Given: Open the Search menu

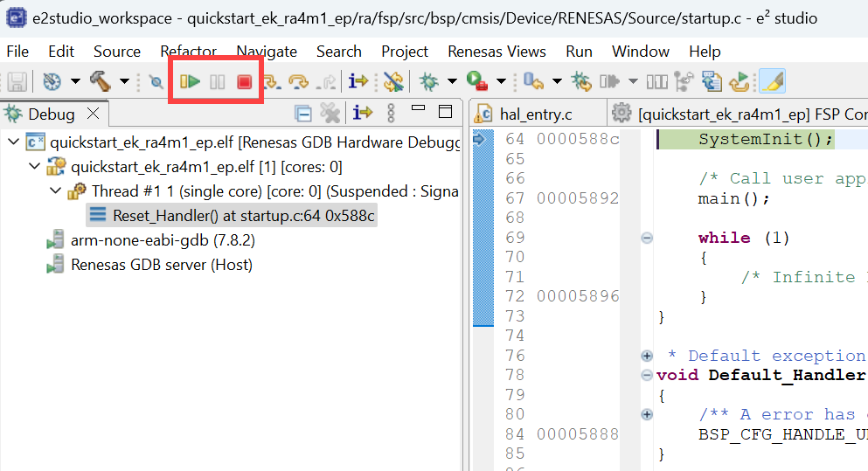Looking at the screenshot, I should (x=339, y=52).
